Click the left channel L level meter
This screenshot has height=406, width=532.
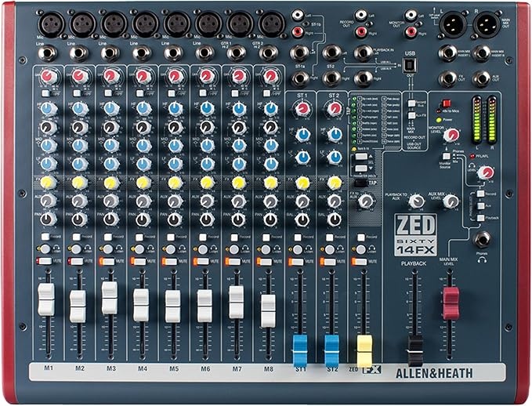[476, 120]
